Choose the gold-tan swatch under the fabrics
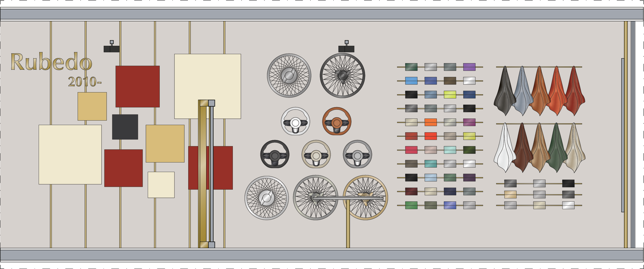 click(x=510, y=194)
